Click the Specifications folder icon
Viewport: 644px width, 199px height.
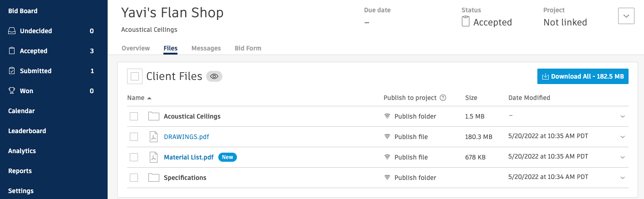point(154,178)
